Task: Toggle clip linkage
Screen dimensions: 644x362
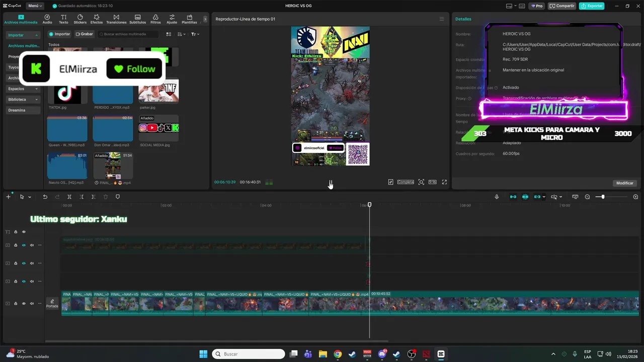Action: click(x=537, y=197)
